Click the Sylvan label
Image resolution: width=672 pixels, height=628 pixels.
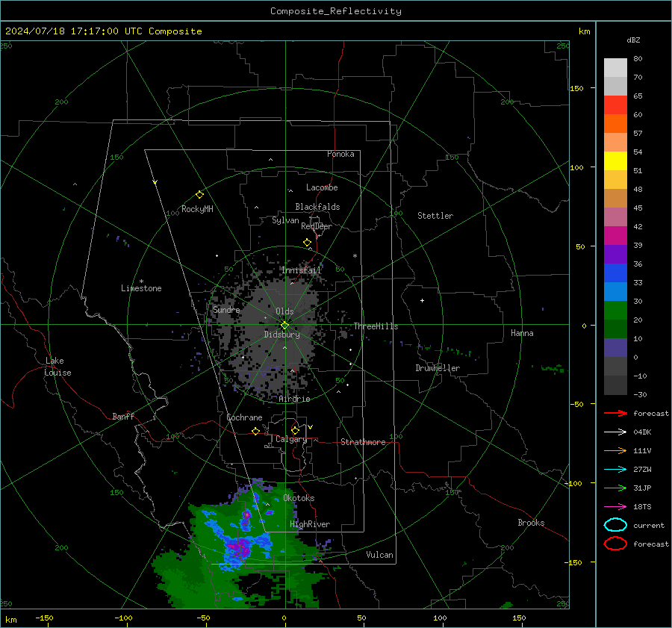click(x=285, y=220)
